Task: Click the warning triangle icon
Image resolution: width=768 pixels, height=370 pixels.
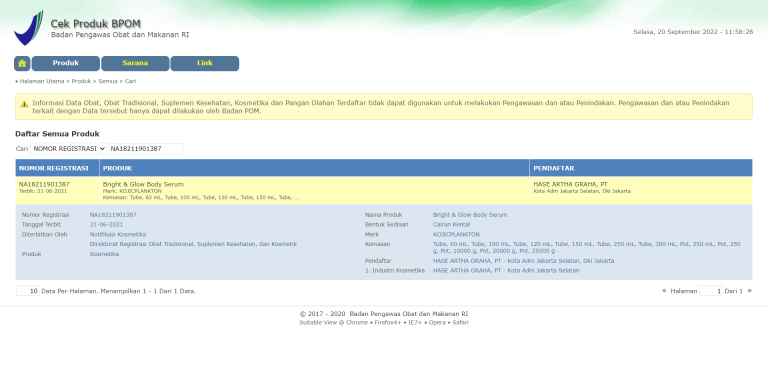Action: click(24, 104)
